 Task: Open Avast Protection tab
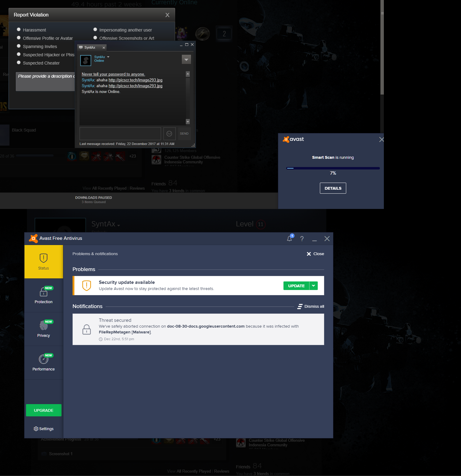(44, 296)
